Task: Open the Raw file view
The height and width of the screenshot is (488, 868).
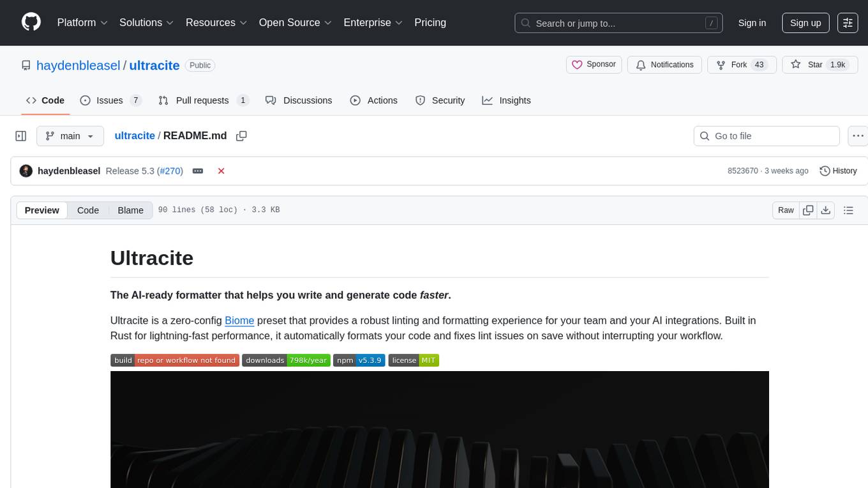Action: click(x=786, y=210)
